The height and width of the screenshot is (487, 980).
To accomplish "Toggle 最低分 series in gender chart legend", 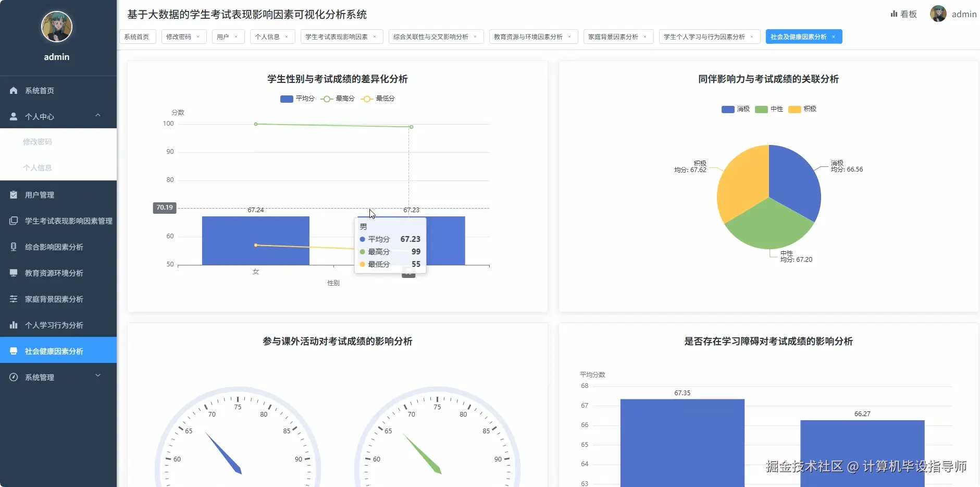I will [x=378, y=99].
